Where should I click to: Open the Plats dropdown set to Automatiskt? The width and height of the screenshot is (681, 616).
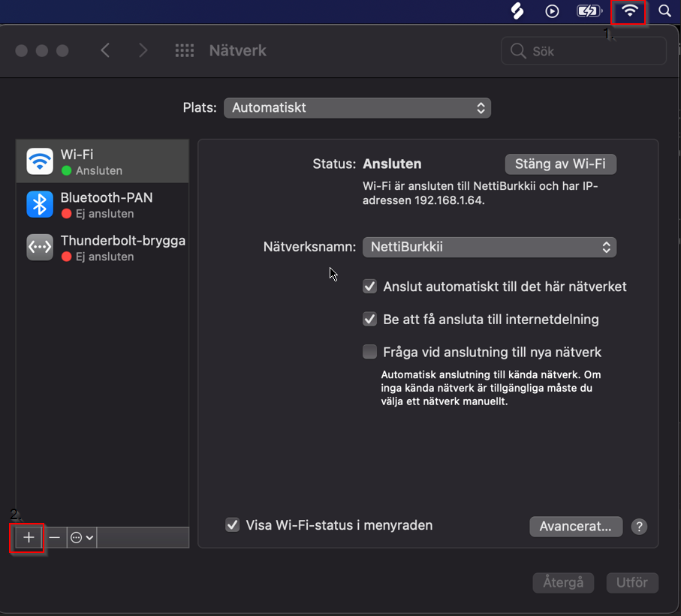(x=357, y=108)
